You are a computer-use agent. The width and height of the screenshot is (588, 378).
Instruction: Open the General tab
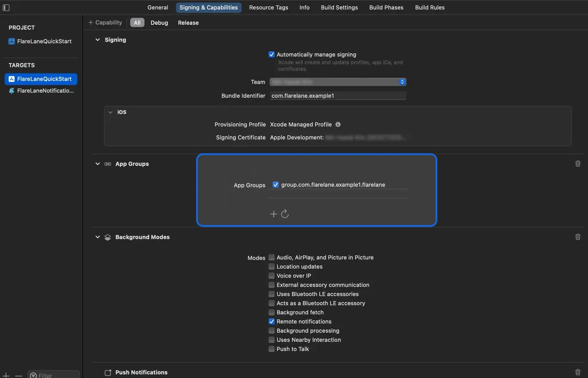[x=158, y=7]
